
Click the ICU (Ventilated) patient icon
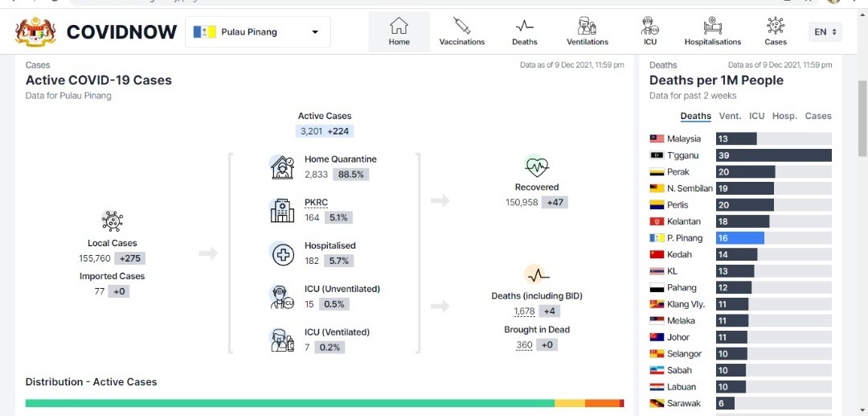pos(282,340)
